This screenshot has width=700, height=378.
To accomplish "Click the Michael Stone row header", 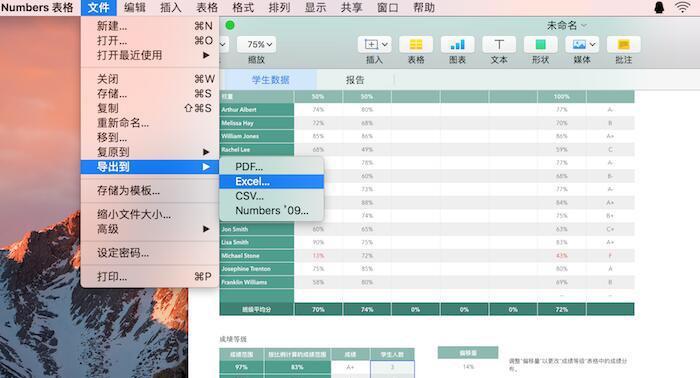I will point(257,256).
